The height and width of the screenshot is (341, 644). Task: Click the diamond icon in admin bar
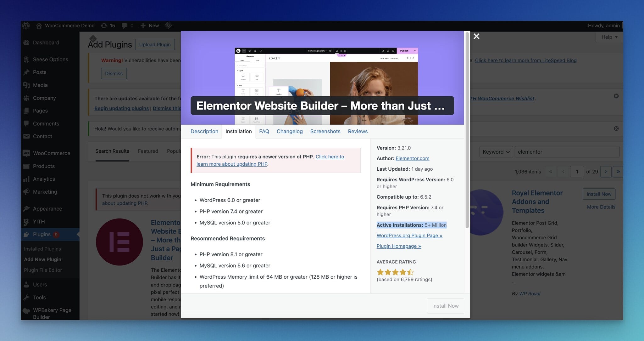pos(168,25)
